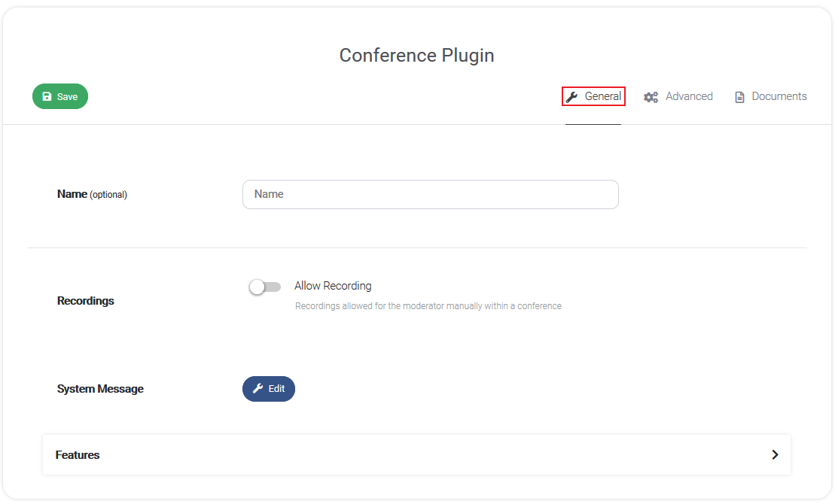835x504 pixels.
Task: Click the wrench icon in Edit button
Action: point(258,388)
